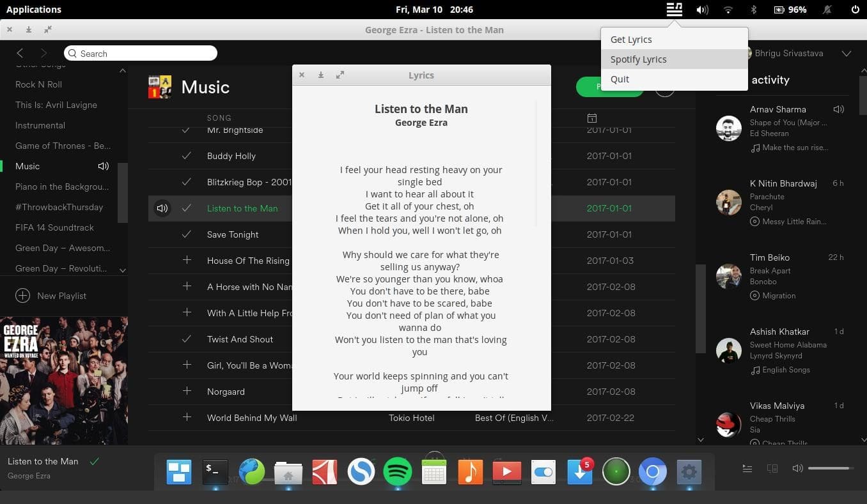Add Norgaard to library with plus icon
Screen dimensions: 867x504
187,392
